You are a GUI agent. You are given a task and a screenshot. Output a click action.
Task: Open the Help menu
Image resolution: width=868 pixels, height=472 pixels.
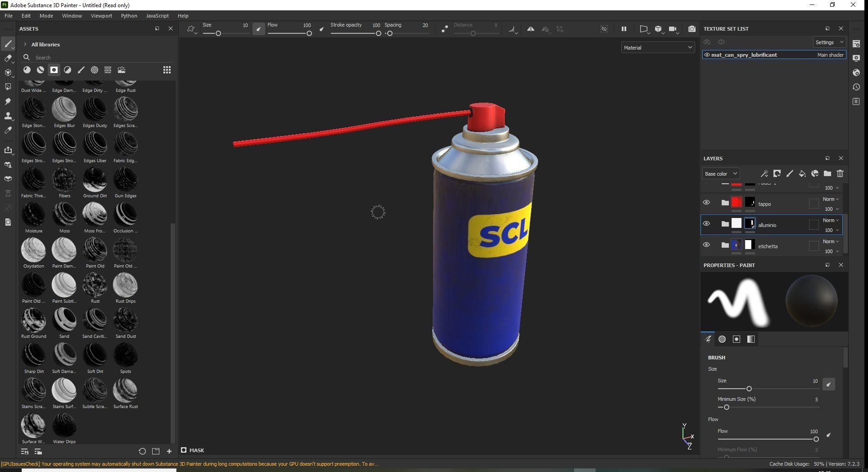coord(183,16)
